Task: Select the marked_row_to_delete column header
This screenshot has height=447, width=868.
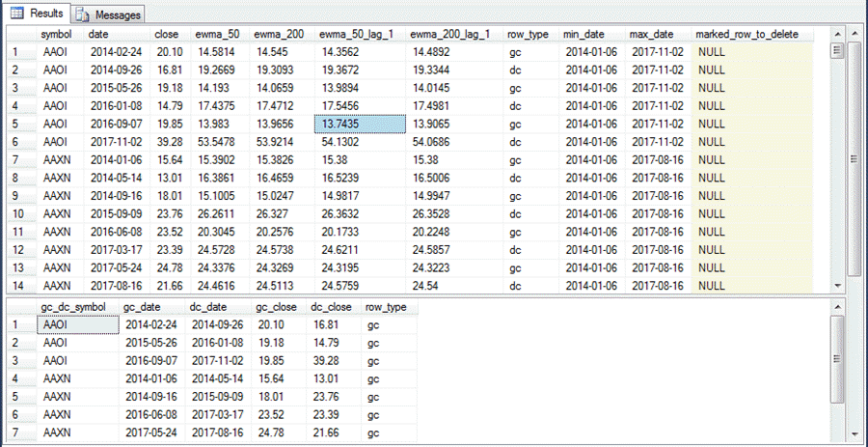Action: pos(752,35)
